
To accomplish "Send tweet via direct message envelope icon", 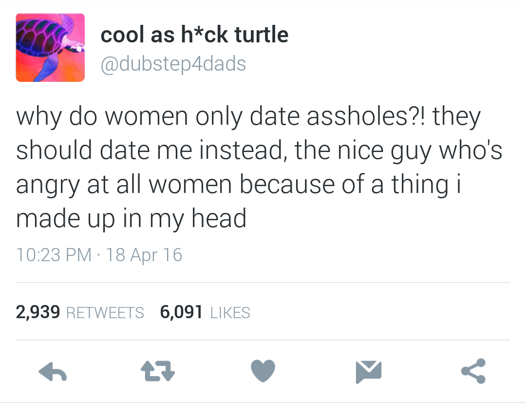I will (368, 372).
